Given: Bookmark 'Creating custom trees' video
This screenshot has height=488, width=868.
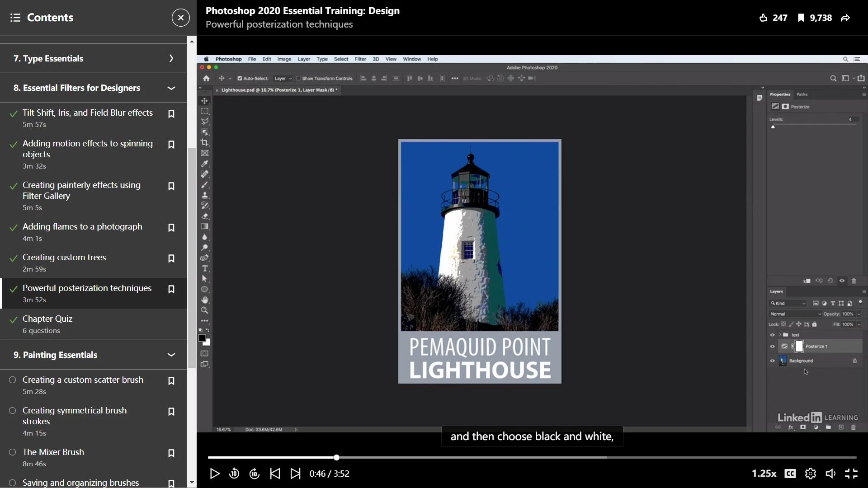Looking at the screenshot, I should click(171, 258).
